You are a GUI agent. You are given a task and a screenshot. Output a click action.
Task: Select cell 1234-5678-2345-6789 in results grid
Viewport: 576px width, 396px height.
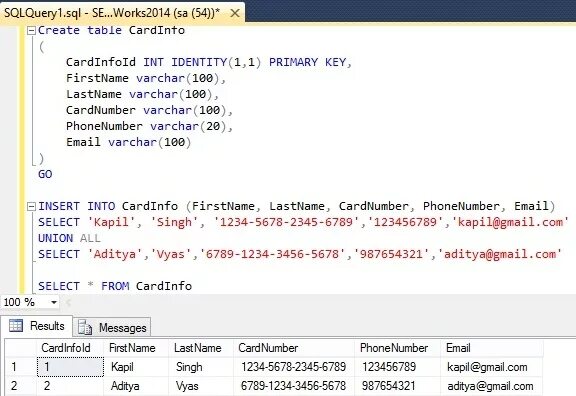pos(294,367)
